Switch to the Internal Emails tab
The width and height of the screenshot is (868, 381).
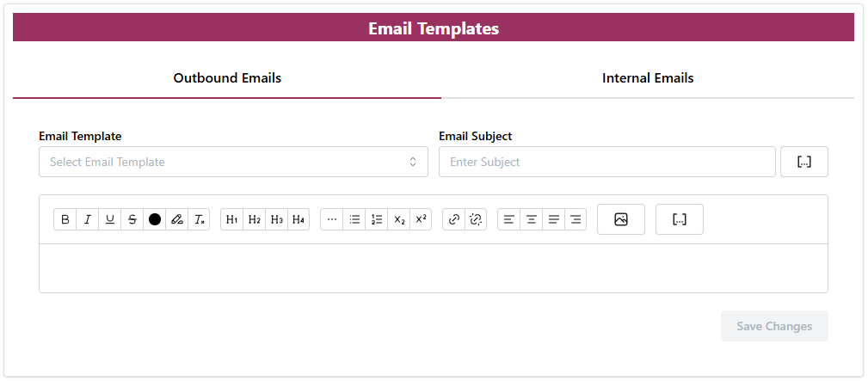pos(648,78)
